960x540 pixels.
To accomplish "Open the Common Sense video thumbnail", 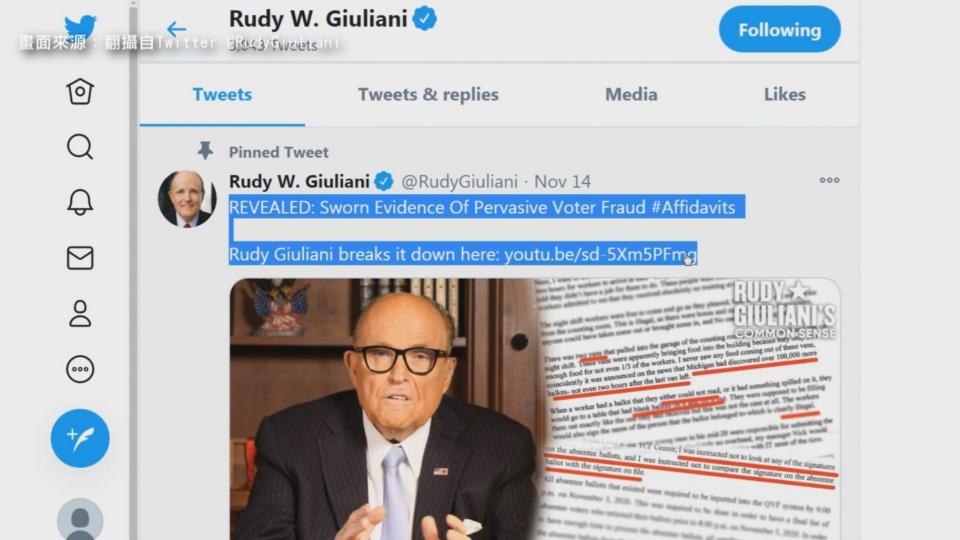I will tap(535, 409).
